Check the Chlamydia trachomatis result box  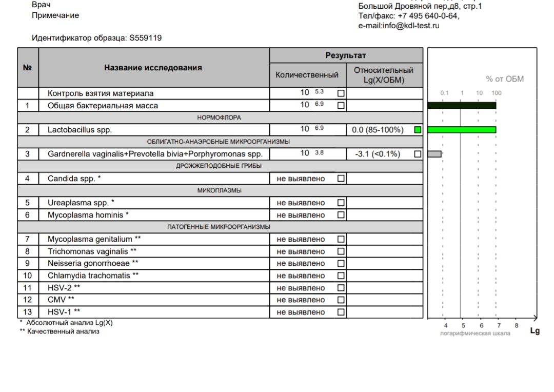coord(341,276)
